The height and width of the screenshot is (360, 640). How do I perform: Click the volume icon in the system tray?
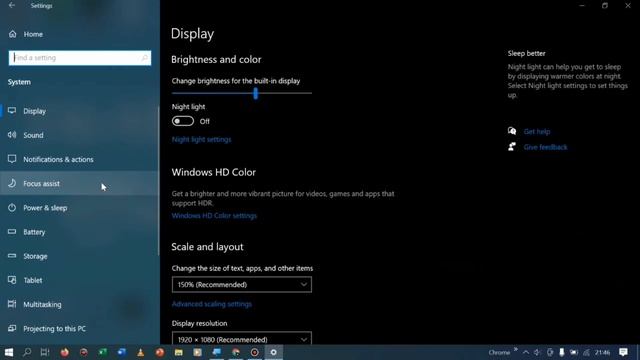tap(538, 352)
